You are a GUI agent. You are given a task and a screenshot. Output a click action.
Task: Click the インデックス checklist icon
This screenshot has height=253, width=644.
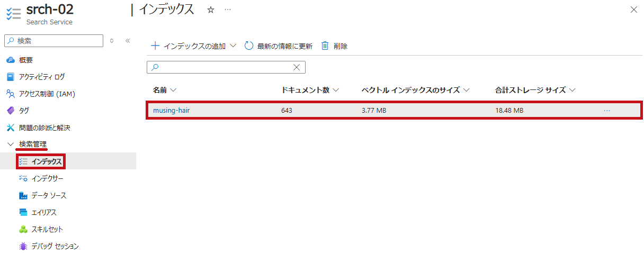click(x=23, y=161)
